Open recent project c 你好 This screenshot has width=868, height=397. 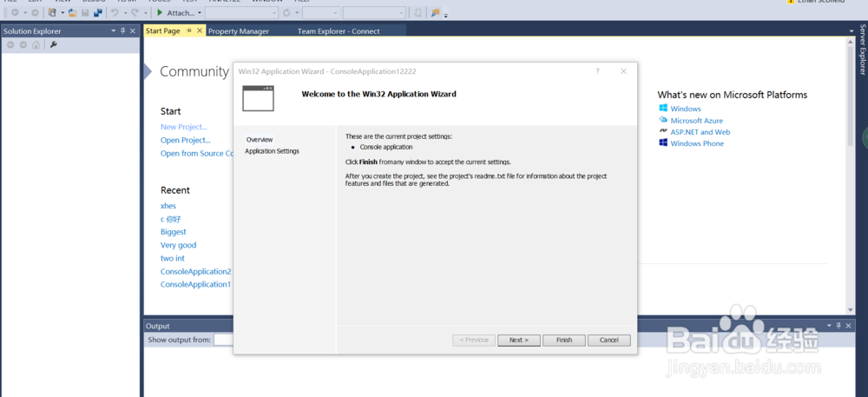(x=170, y=219)
